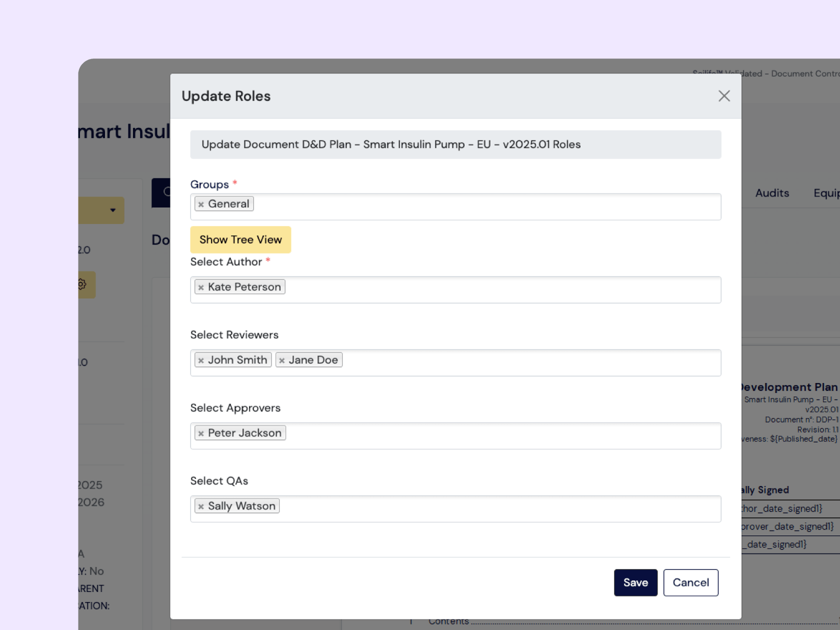Remove John Smith from Reviewers

201,359
